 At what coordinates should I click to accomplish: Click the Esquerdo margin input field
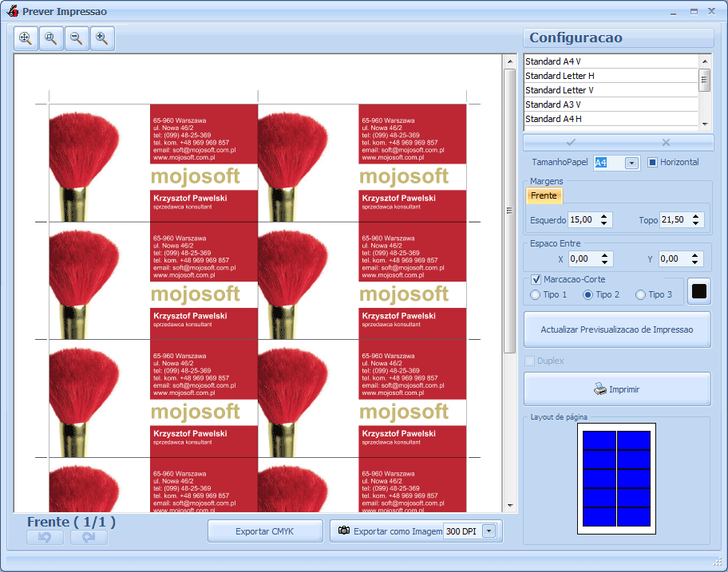(x=584, y=220)
